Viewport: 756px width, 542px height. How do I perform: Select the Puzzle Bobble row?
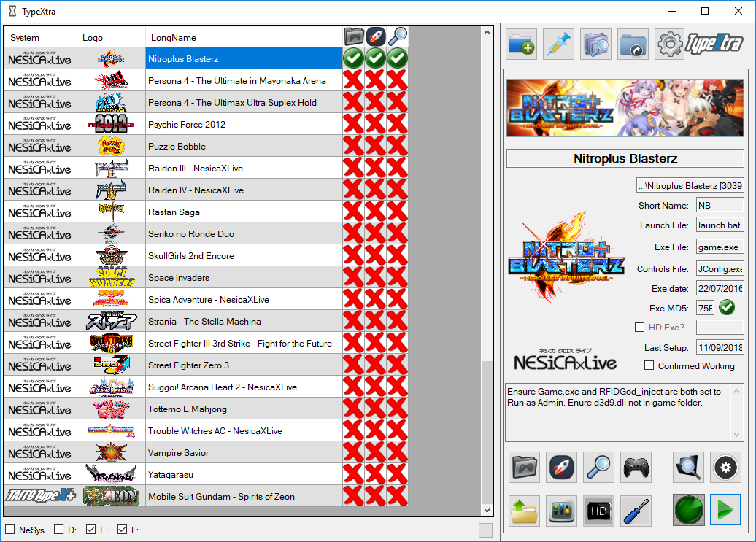point(244,146)
